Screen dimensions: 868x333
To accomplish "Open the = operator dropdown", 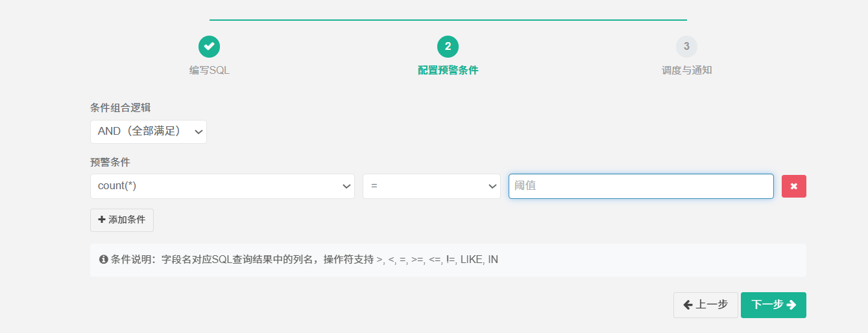I will pyautogui.click(x=431, y=186).
